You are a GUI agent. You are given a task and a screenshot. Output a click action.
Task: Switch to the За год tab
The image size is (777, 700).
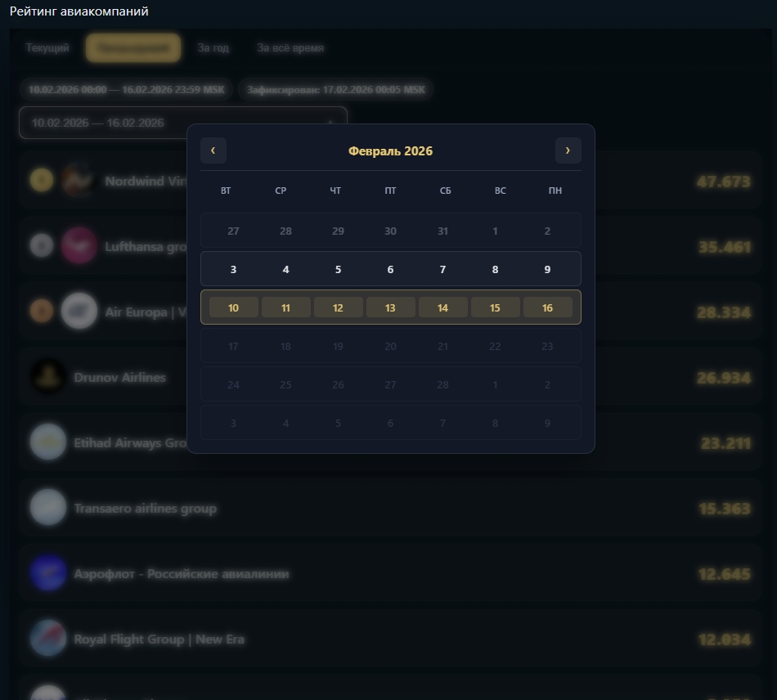tap(213, 48)
